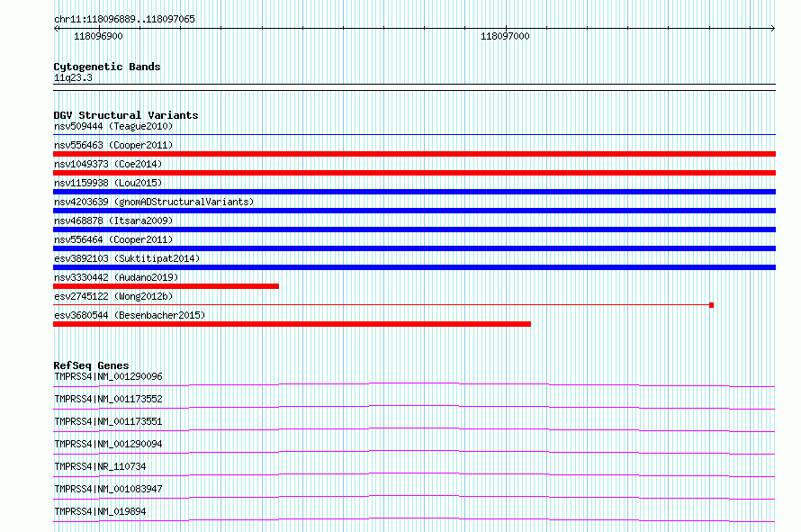Click the right arrowhead of the coordinate ruler

tap(773, 29)
